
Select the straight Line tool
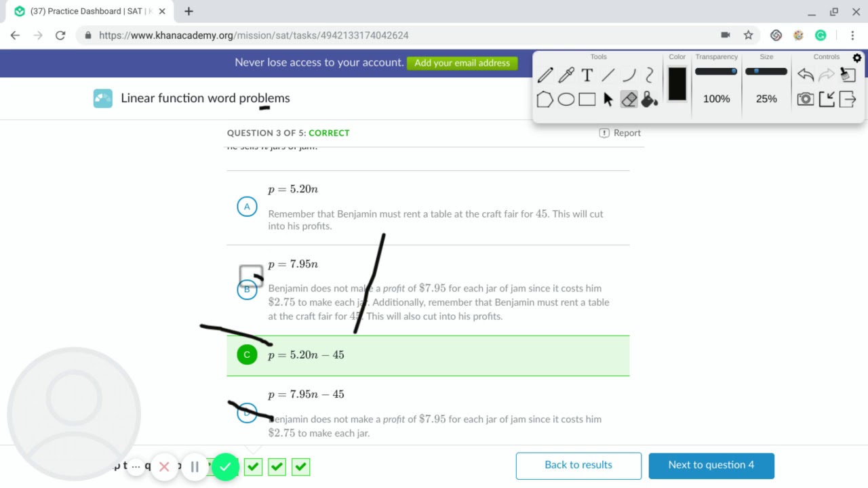pyautogui.click(x=608, y=75)
